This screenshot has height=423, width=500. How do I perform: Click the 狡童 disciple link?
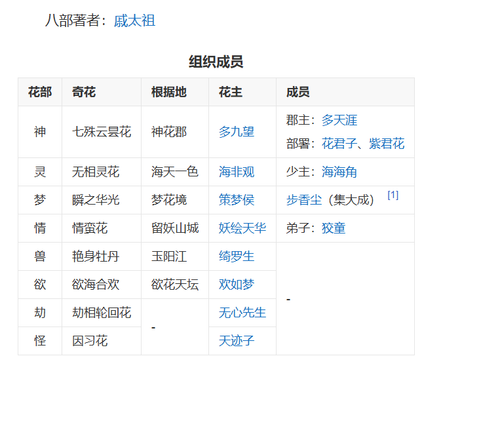point(333,228)
